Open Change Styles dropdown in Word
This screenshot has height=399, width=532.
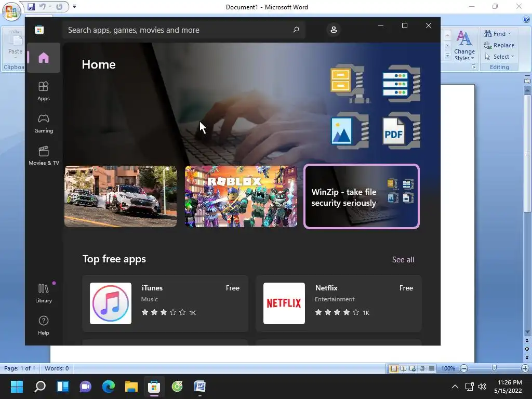(464, 46)
